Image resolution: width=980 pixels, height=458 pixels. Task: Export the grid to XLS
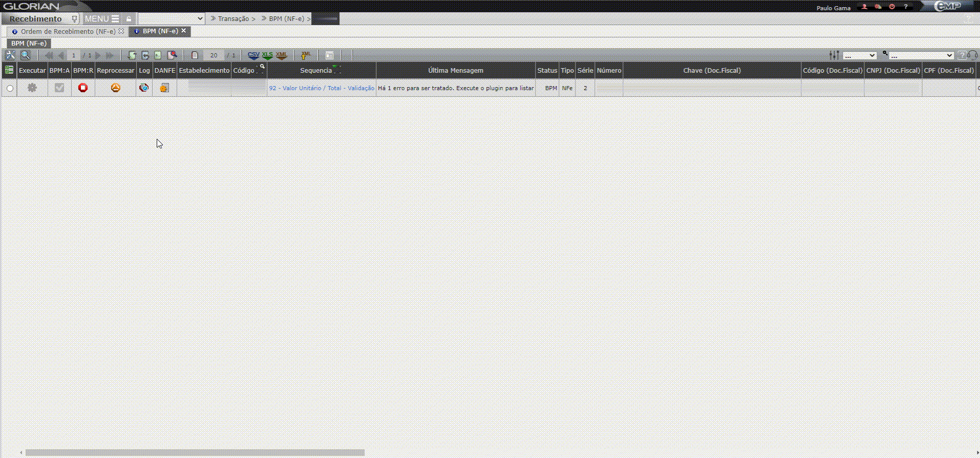pos(267,55)
